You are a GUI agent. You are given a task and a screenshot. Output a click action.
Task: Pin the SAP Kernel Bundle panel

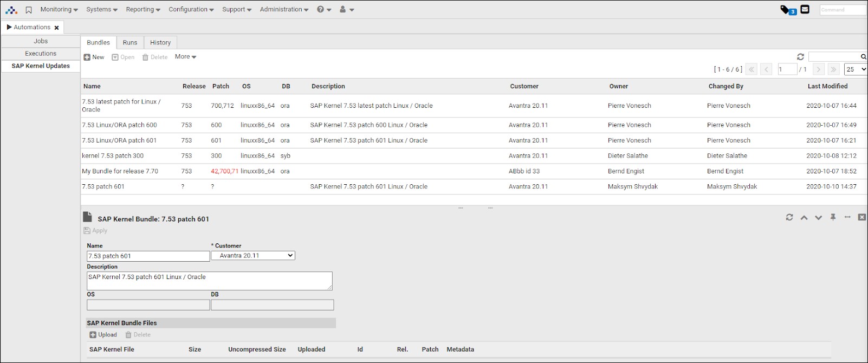(833, 217)
